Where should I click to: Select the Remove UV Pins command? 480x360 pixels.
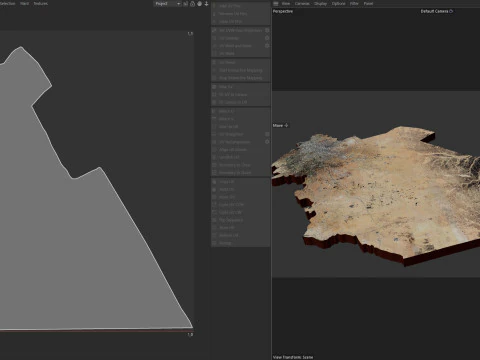pos(240,14)
